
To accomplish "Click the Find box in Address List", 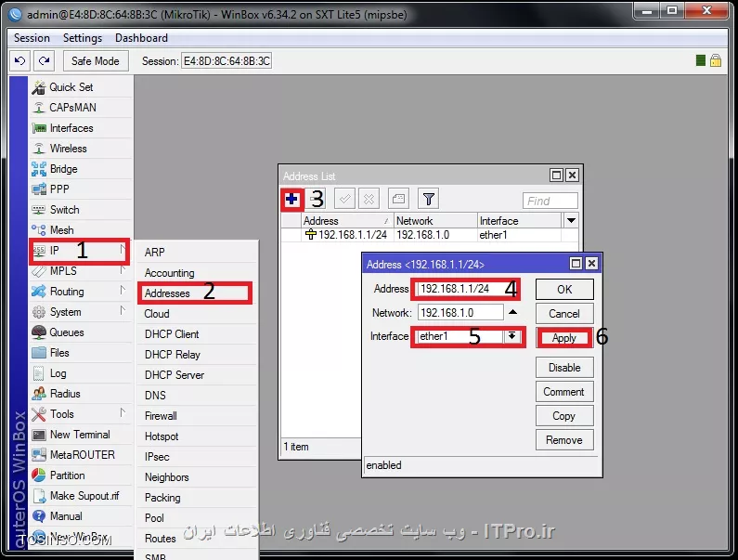I will pyautogui.click(x=550, y=202).
